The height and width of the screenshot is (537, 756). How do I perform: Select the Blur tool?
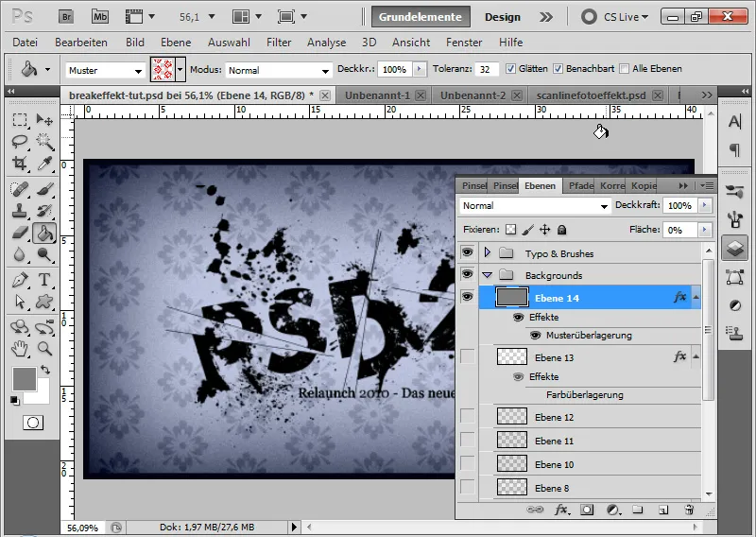pos(20,254)
